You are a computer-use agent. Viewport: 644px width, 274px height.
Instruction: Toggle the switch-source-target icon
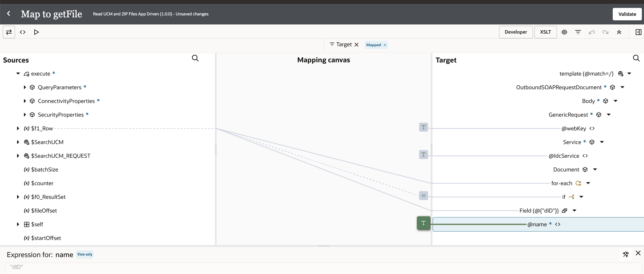pyautogui.click(x=9, y=32)
